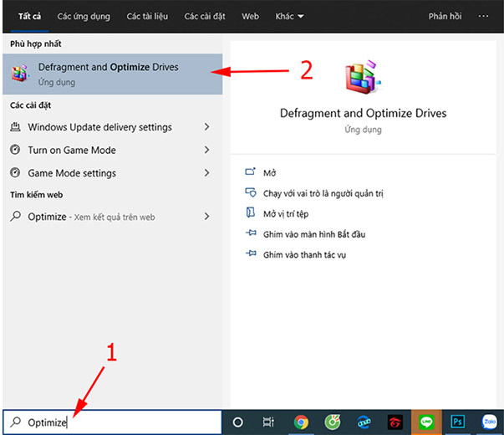Click the search box magnifier icon
The width and height of the screenshot is (504, 435).
click(x=15, y=422)
